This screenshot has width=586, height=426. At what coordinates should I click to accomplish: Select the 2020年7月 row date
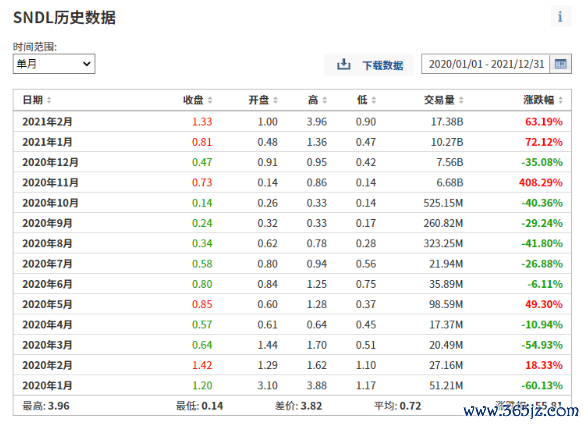click(47, 264)
